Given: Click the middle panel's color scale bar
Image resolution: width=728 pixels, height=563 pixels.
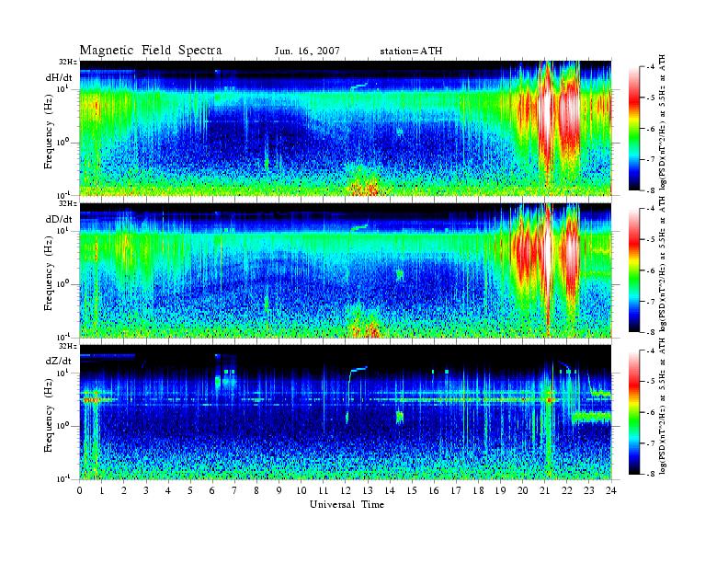Looking at the screenshot, I should [x=634, y=270].
